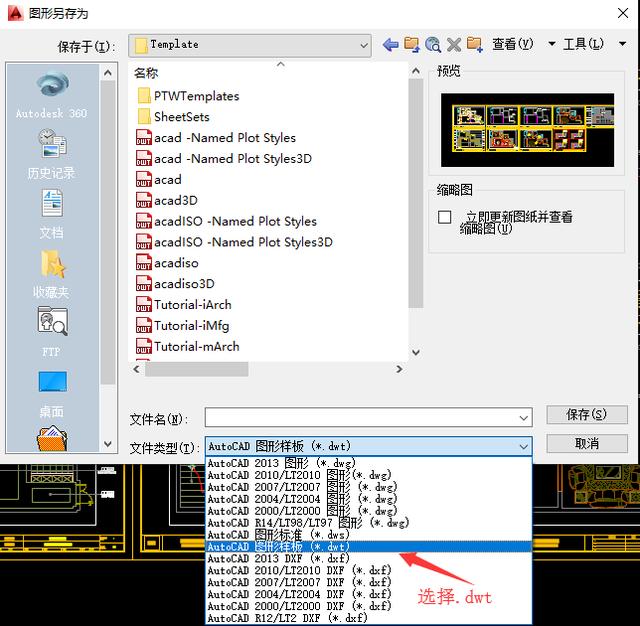This screenshot has height=626, width=640.
Task: Choose AutoCAD 2010/LT2010 图形 (*.dwg)
Action: (369, 475)
